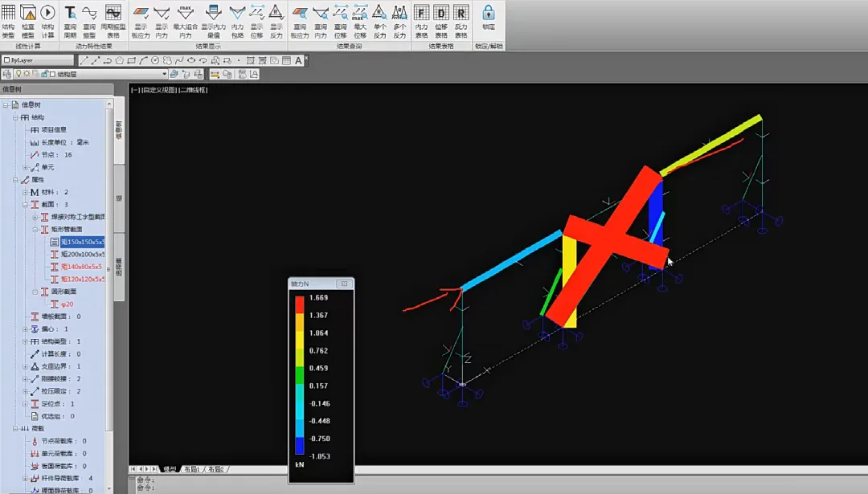The width and height of the screenshot is (868, 494).
Task: Select the 内力包络 (force envelope) icon
Action: pyautogui.click(x=237, y=13)
